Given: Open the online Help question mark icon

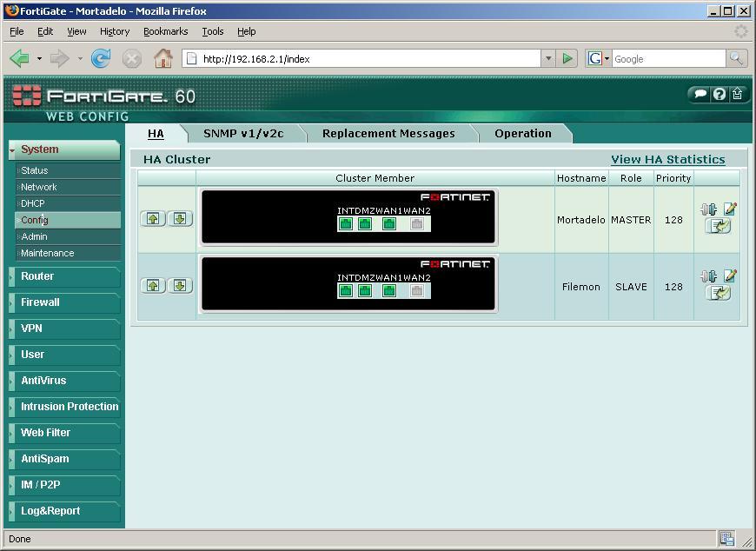Looking at the screenshot, I should tap(719, 94).
